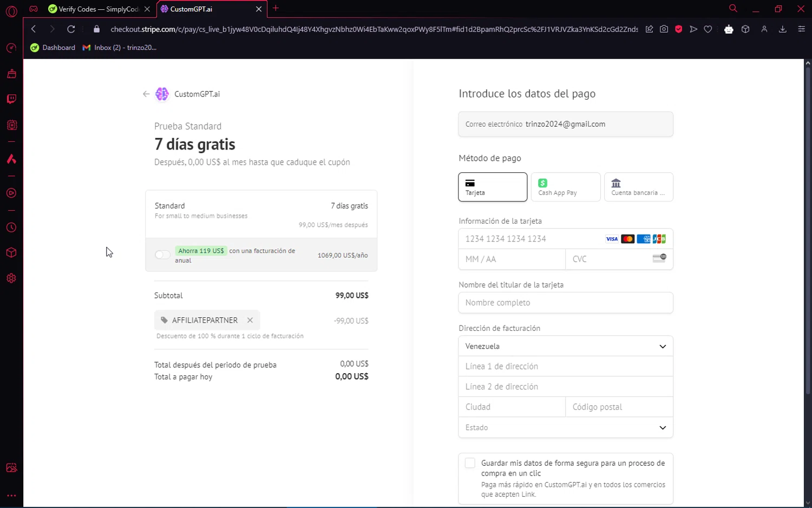Open the Aria AI sidebar icon
The width and height of the screenshot is (812, 508).
11,159
